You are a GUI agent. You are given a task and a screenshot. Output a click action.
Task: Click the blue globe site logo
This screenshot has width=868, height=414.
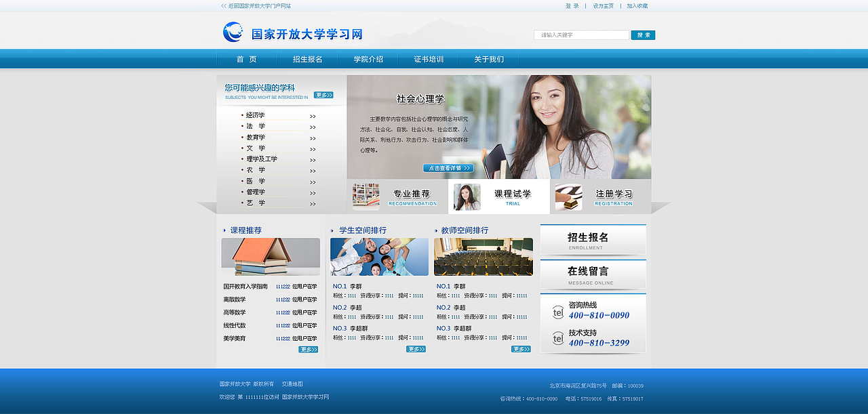(x=233, y=32)
